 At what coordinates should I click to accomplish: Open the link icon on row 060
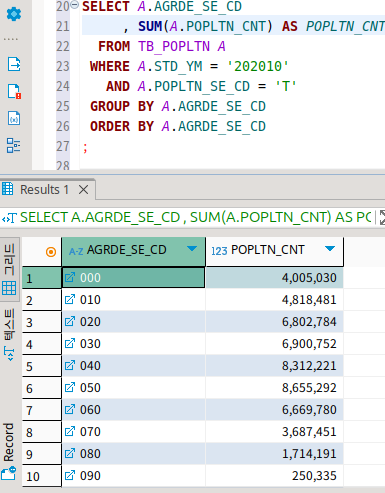click(70, 409)
